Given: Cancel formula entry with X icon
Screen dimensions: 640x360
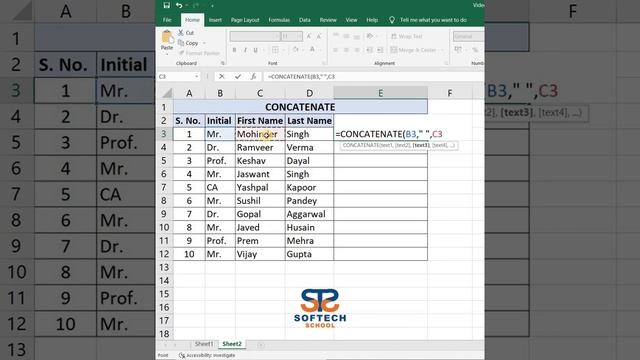Looking at the screenshot, I should 222,76.
